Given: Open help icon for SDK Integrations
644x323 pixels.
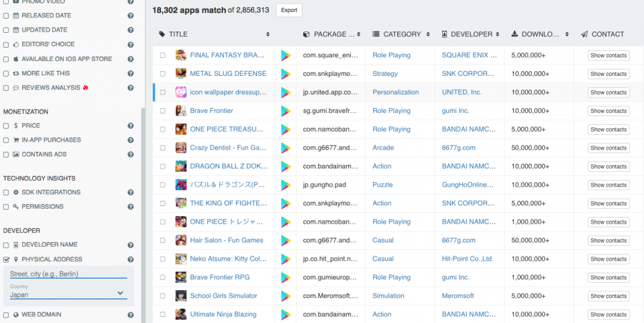Looking at the screenshot, I should [x=131, y=192].
